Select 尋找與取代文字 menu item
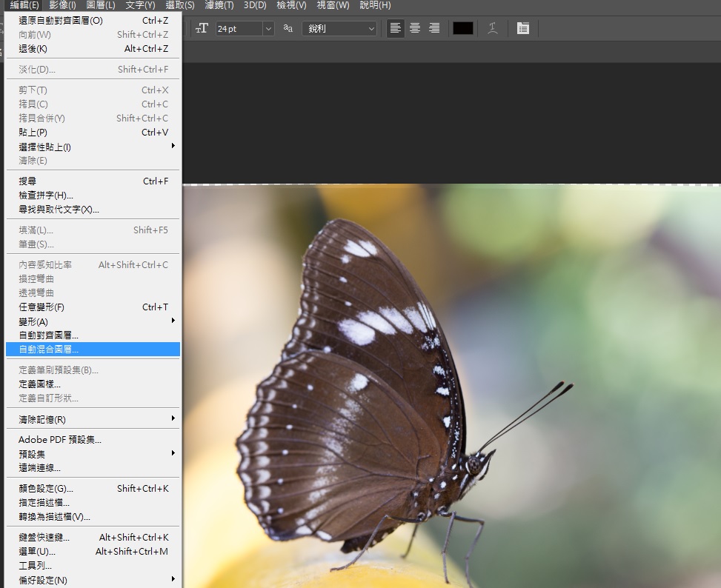721x588 pixels. pos(93,210)
